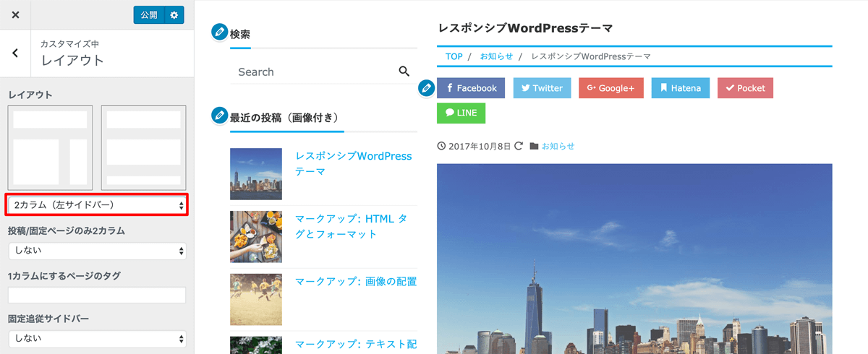Image resolution: width=868 pixels, height=354 pixels.
Task: Share via the Twitter button
Action: coord(542,88)
